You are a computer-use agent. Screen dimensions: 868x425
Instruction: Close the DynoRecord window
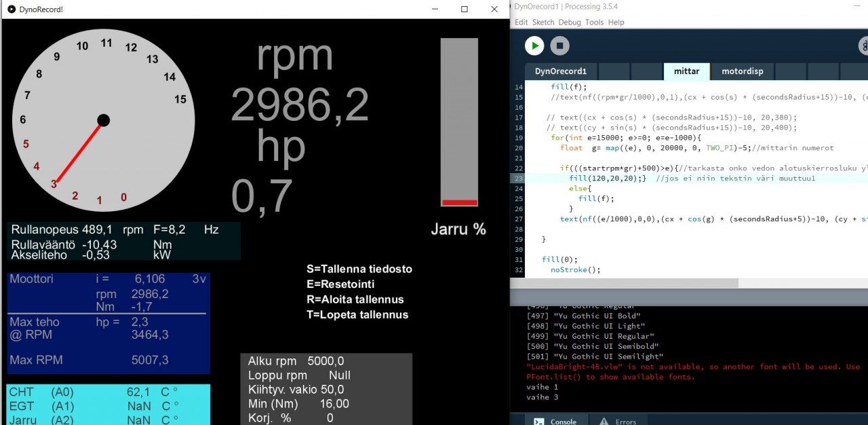coord(494,10)
